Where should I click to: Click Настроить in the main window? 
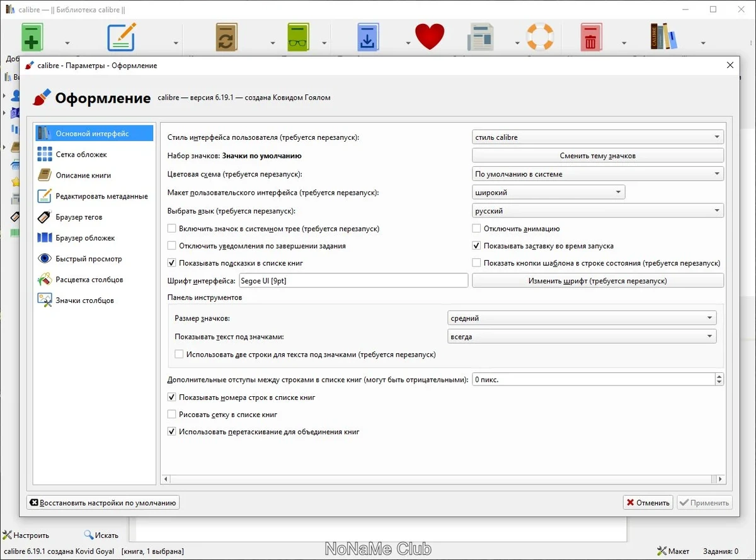[26, 535]
